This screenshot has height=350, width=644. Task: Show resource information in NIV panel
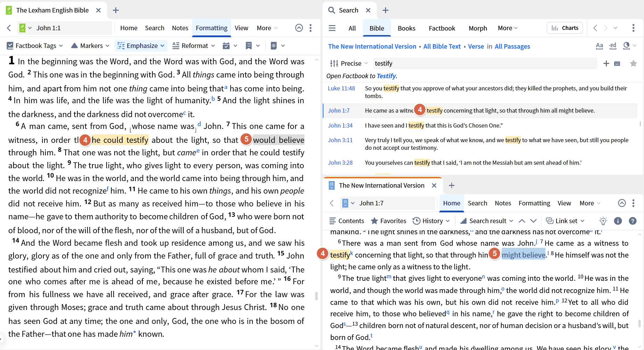click(618, 221)
